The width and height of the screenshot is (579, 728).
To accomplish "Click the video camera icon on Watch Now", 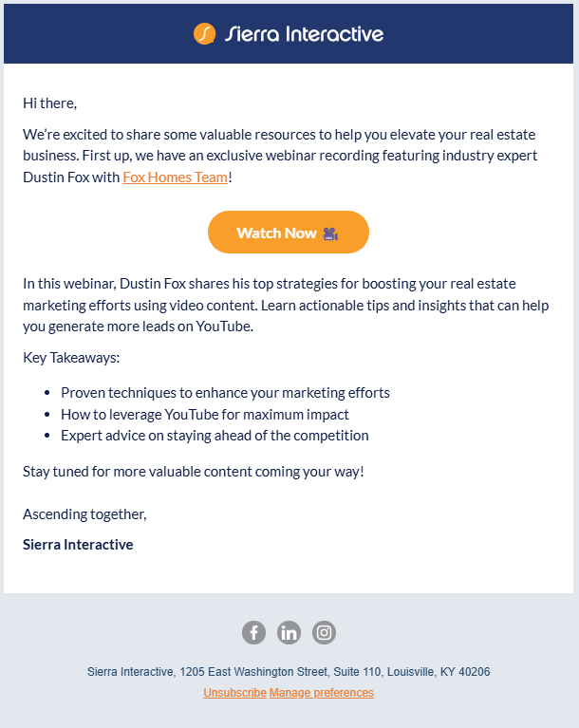I will click(330, 233).
